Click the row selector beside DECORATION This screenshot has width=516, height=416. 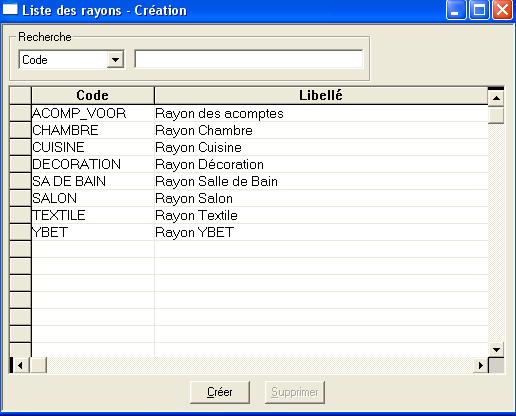tap(20, 164)
